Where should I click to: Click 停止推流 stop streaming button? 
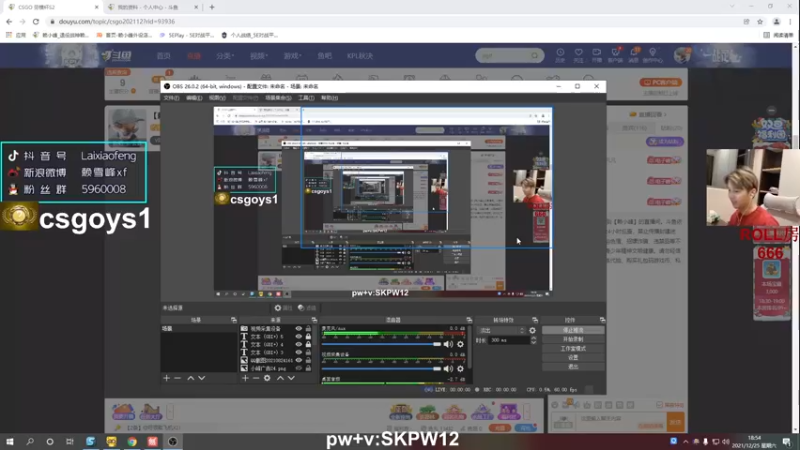(573, 330)
